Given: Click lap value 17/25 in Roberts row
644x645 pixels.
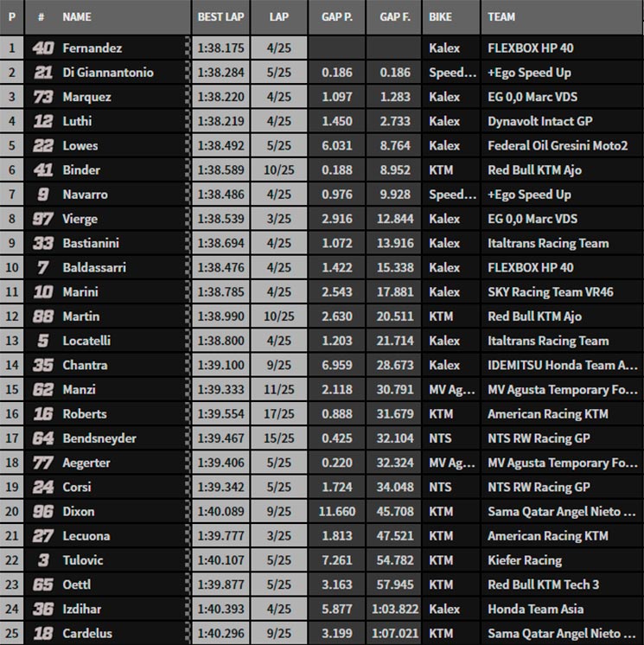Looking at the screenshot, I should (x=279, y=414).
